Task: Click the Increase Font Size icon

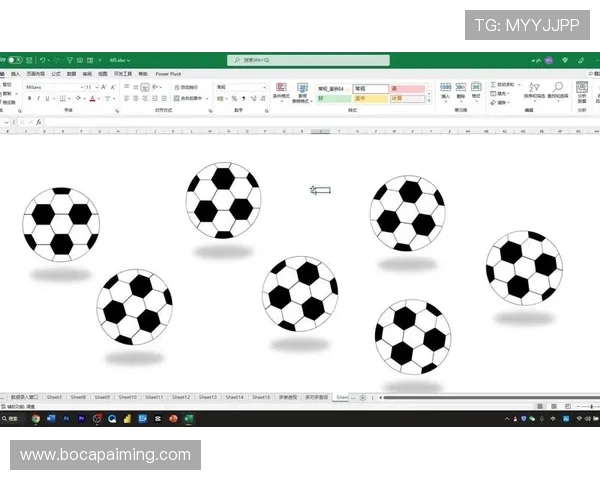Action: (x=104, y=87)
